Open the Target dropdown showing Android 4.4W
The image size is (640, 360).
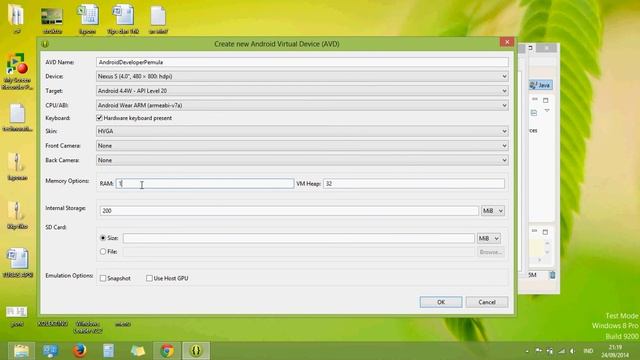(x=302, y=91)
